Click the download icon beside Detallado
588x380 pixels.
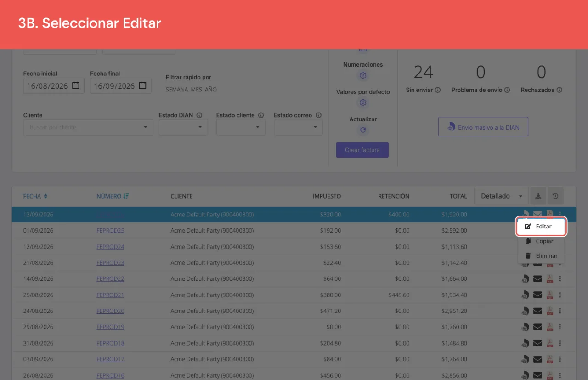[538, 196]
